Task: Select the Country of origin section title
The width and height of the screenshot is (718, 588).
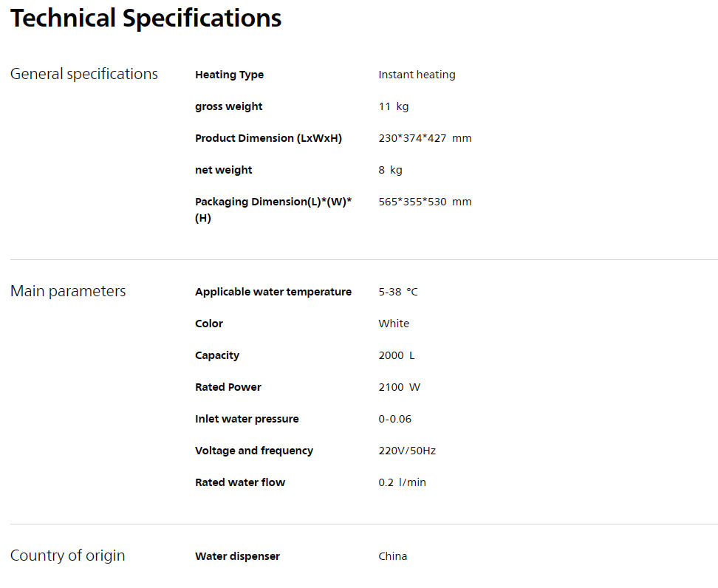Action: 67,555
